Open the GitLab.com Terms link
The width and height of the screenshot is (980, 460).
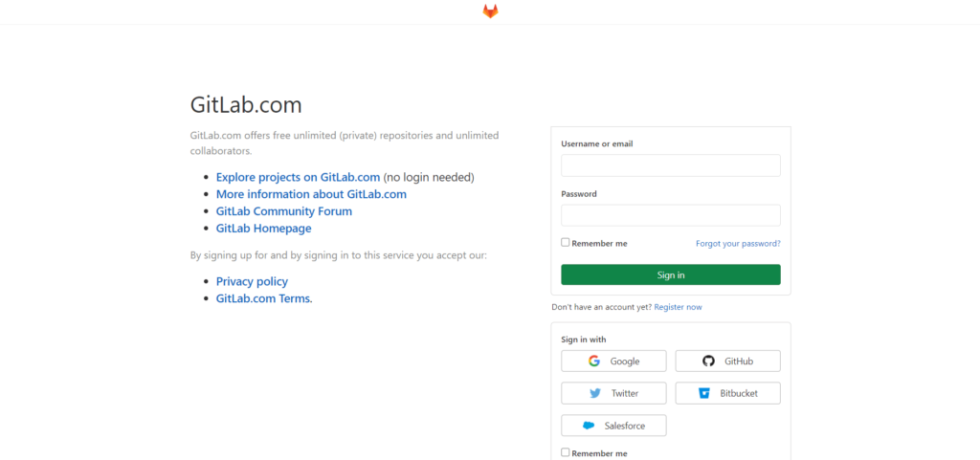(264, 298)
